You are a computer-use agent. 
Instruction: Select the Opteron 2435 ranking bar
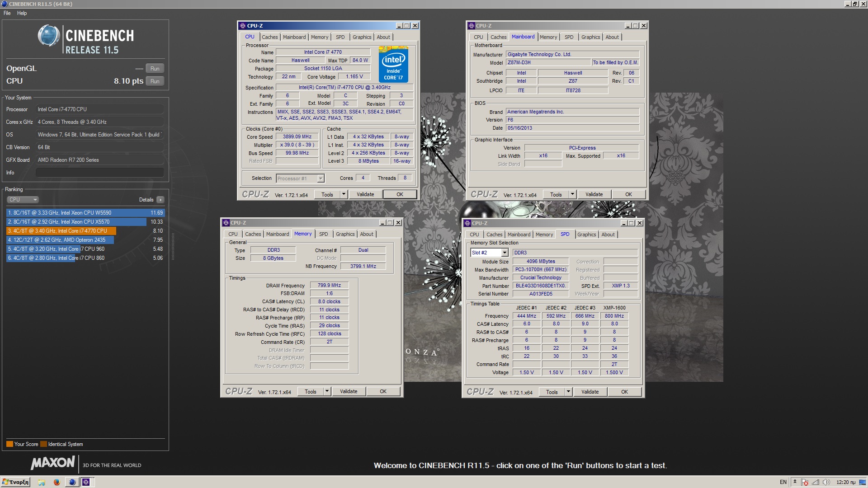click(x=60, y=240)
